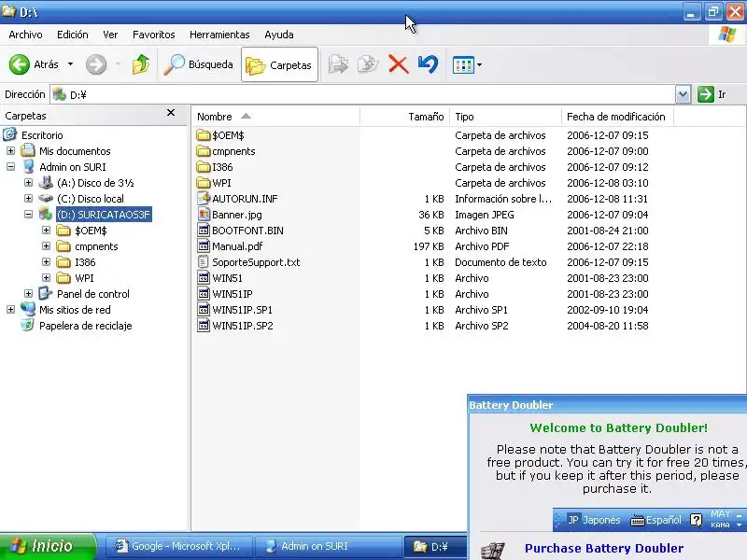747x560 pixels.
Task: Sort by the Nombre column header
Action: pyautogui.click(x=275, y=117)
